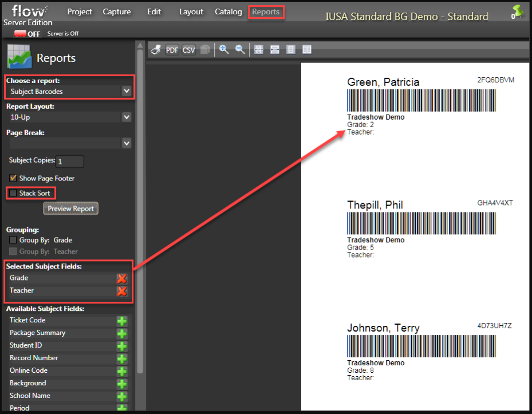Switch to the Capture menu
The height and width of the screenshot is (414, 532).
[x=117, y=11]
